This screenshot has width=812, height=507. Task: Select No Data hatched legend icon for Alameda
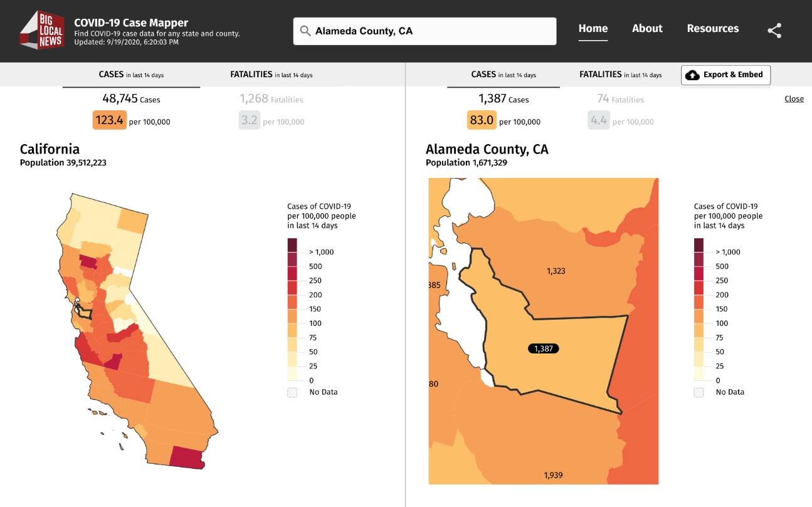pyautogui.click(x=699, y=392)
